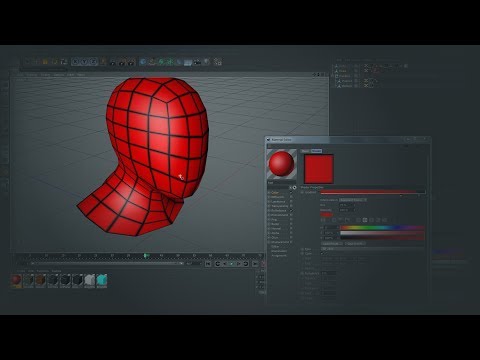
Task: Switch to the Basic shader tab
Action: click(x=305, y=151)
